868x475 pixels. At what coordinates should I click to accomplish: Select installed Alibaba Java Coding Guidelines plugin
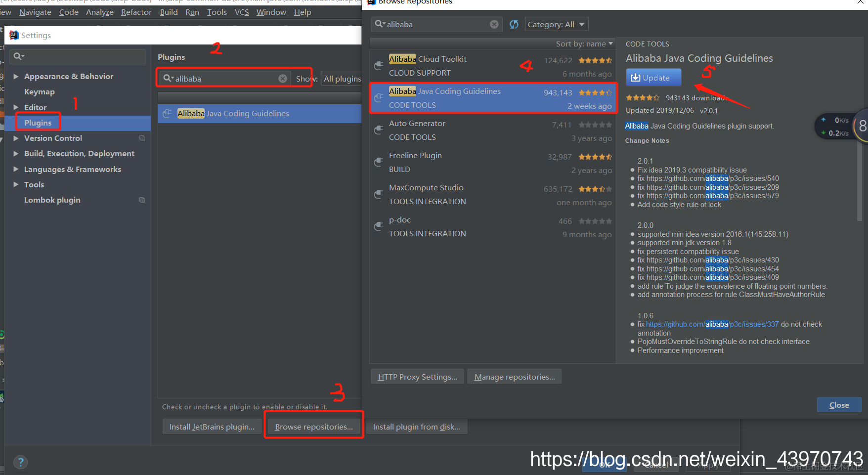(x=260, y=113)
